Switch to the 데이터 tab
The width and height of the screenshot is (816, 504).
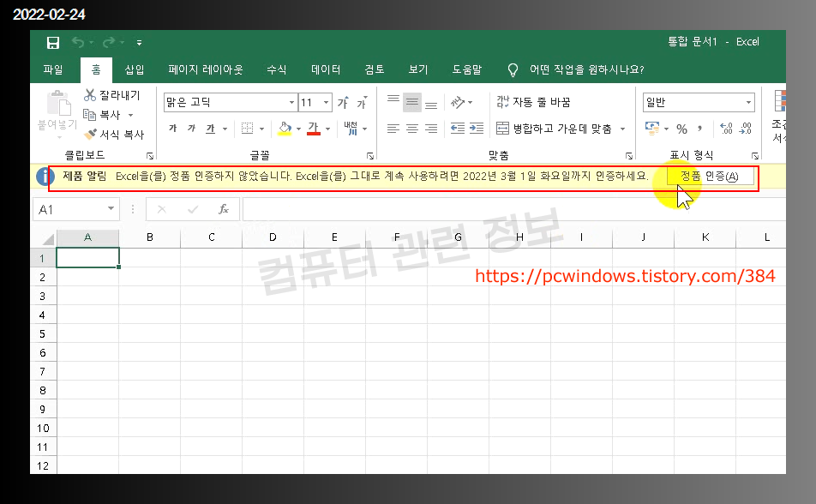[326, 69]
